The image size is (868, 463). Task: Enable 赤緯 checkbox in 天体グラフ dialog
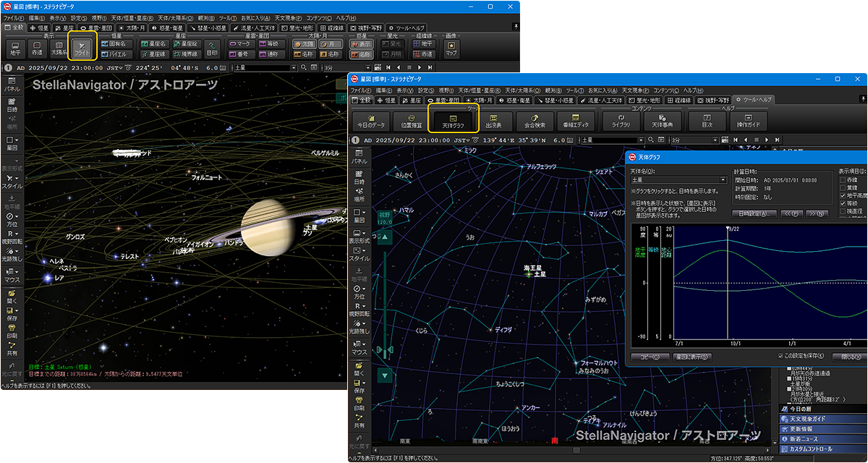click(x=843, y=179)
